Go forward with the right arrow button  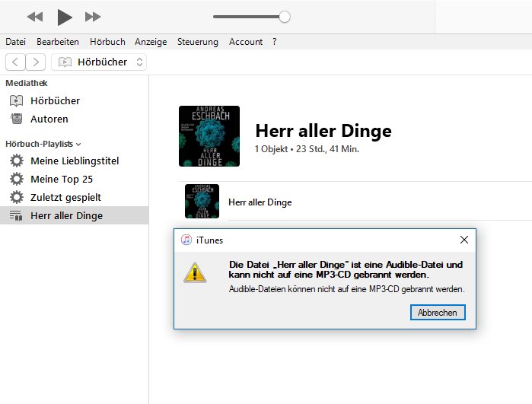pyautogui.click(x=36, y=62)
